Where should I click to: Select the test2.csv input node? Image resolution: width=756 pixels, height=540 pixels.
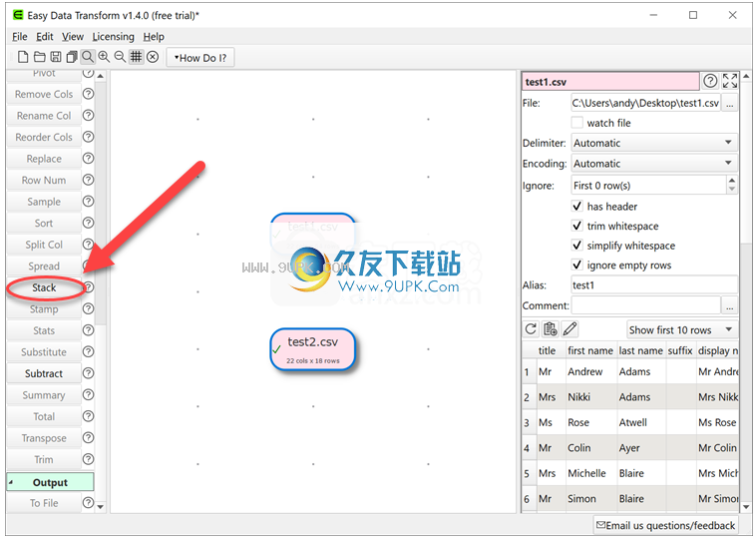tap(313, 349)
